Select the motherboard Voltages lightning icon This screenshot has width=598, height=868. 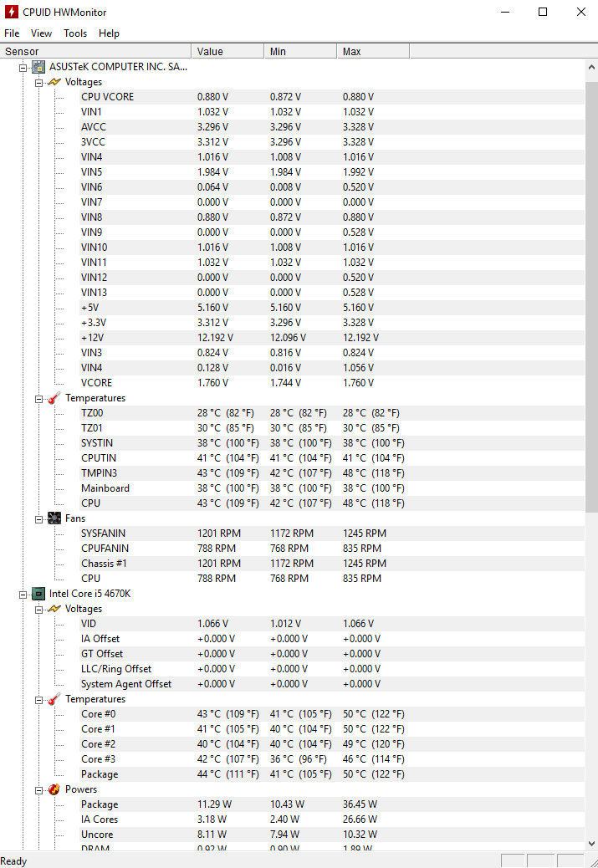54,82
